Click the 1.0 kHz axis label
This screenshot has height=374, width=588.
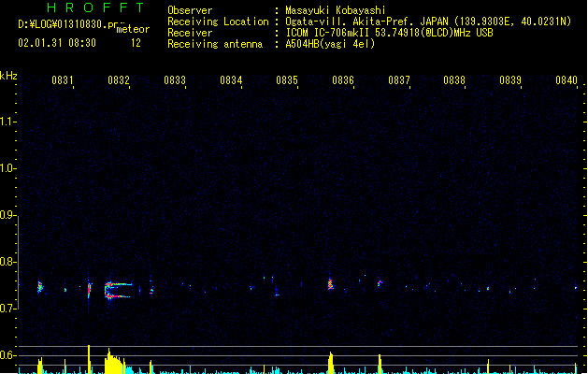click(x=7, y=168)
